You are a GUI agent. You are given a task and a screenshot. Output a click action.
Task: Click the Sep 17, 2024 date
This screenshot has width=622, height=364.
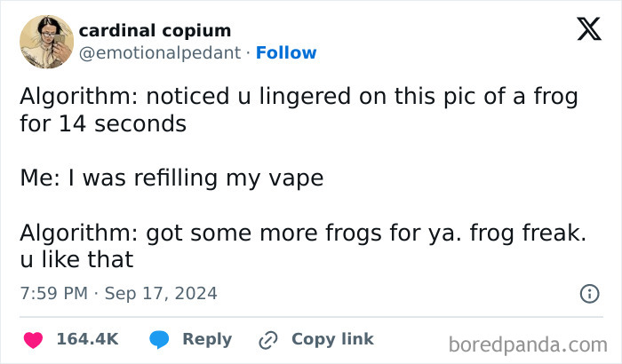161,293
